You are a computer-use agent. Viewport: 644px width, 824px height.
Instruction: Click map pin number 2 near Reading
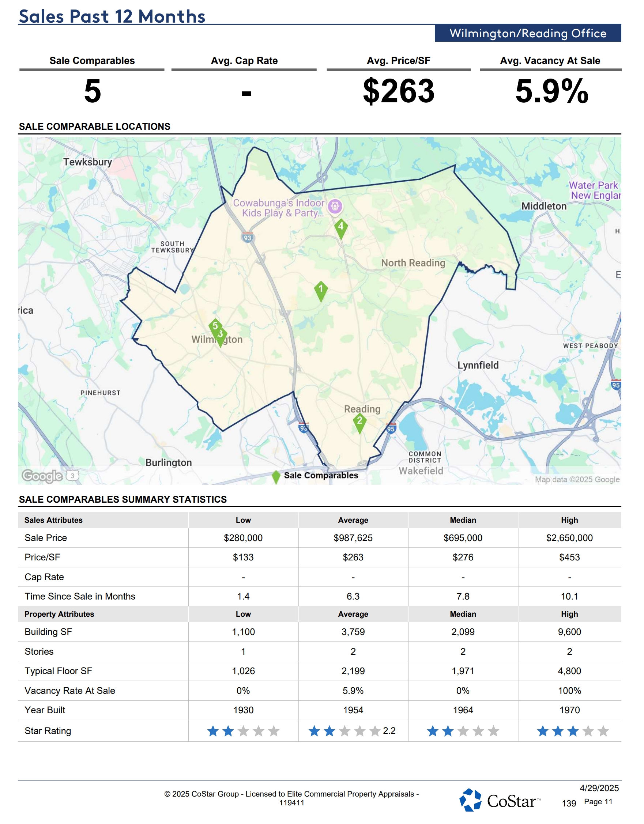point(360,423)
